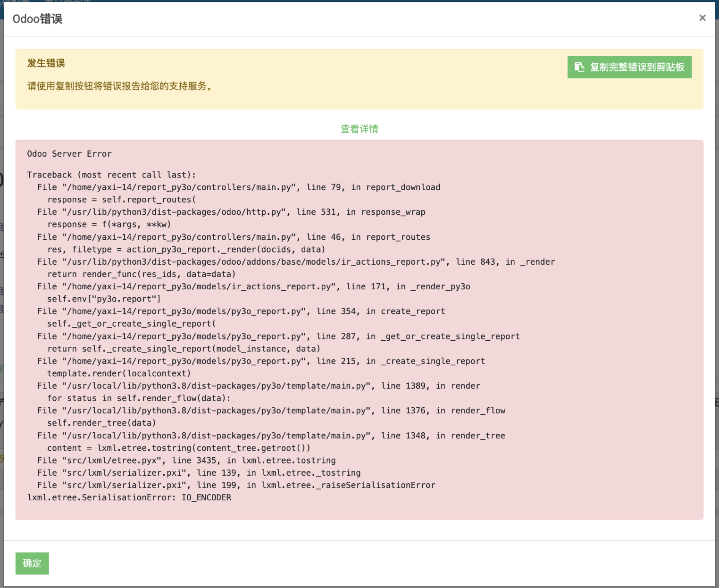The height and width of the screenshot is (588, 719).
Task: Click 'template.render(localcontext)' line
Action: 119,373
